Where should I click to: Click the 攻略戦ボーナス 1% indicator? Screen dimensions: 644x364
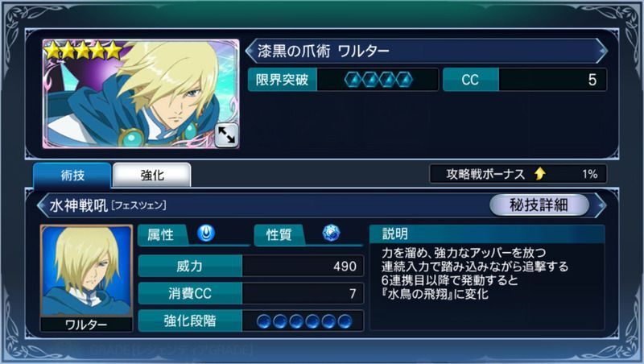pyautogui.click(x=518, y=174)
